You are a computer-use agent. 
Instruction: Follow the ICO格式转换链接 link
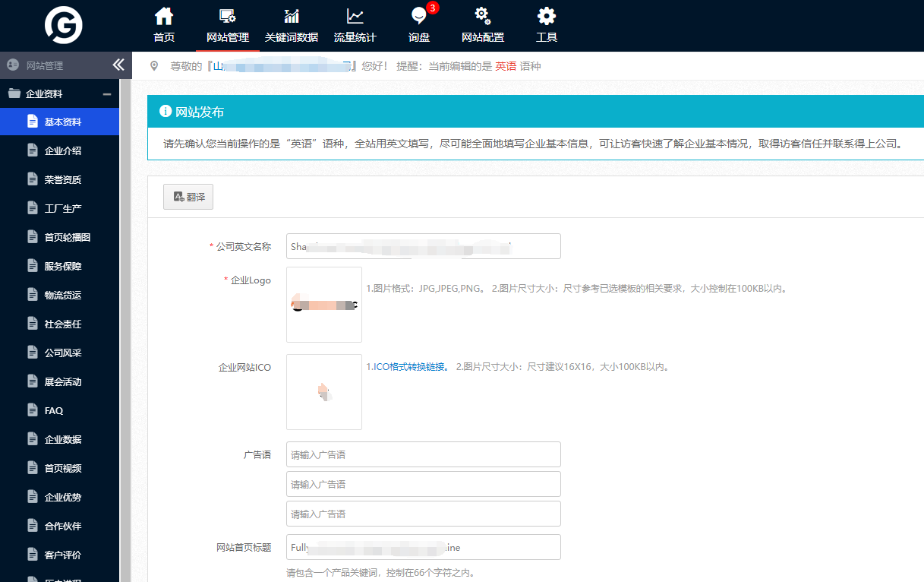(x=408, y=367)
